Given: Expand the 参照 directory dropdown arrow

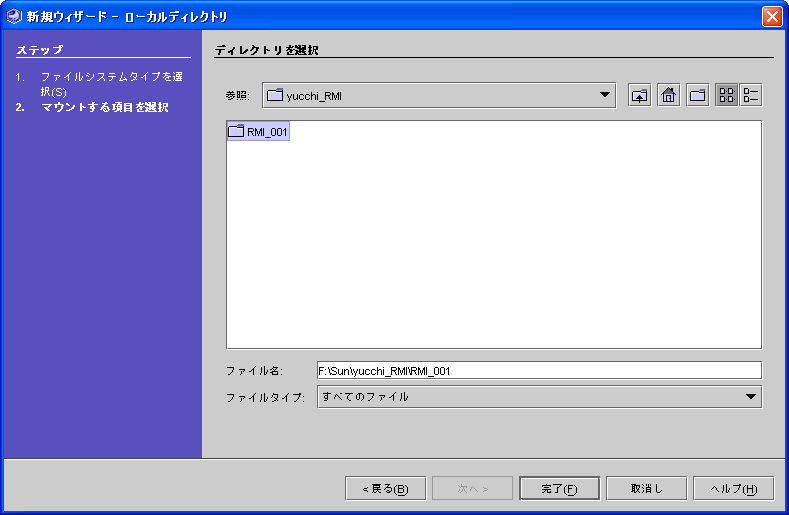Looking at the screenshot, I should (604, 95).
